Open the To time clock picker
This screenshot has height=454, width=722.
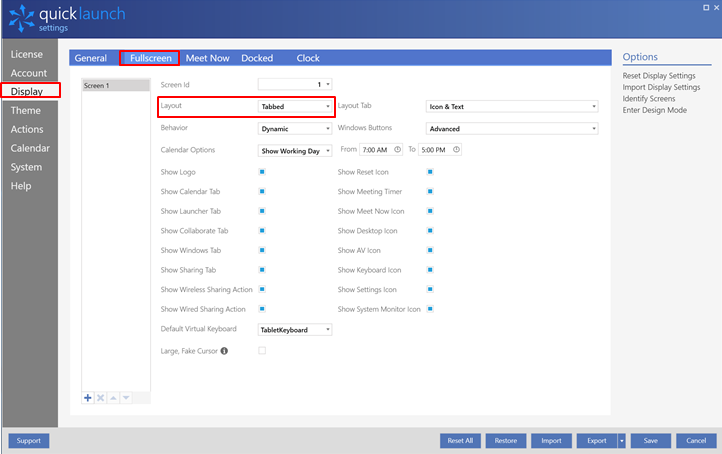(x=456, y=150)
